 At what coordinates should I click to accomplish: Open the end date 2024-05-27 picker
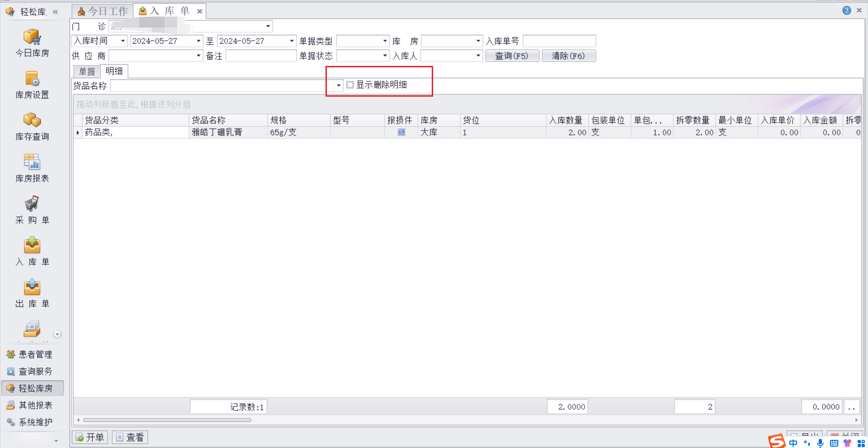click(292, 41)
